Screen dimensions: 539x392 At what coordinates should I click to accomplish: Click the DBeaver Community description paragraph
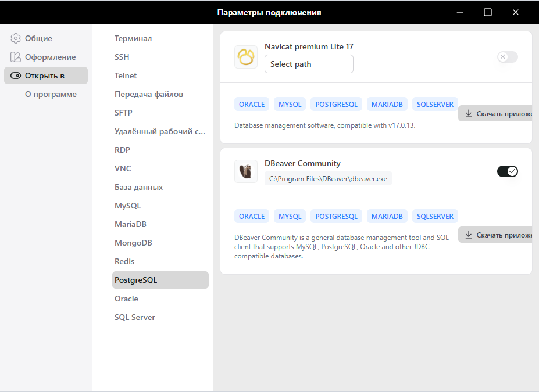(x=341, y=247)
